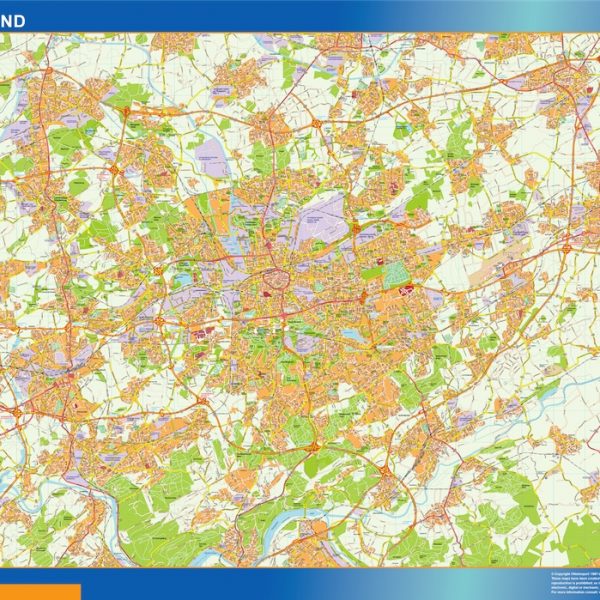Image resolution: width=600 pixels, height=600 pixels.
Task: Click the orange bar in the footer
Action: click(40, 592)
